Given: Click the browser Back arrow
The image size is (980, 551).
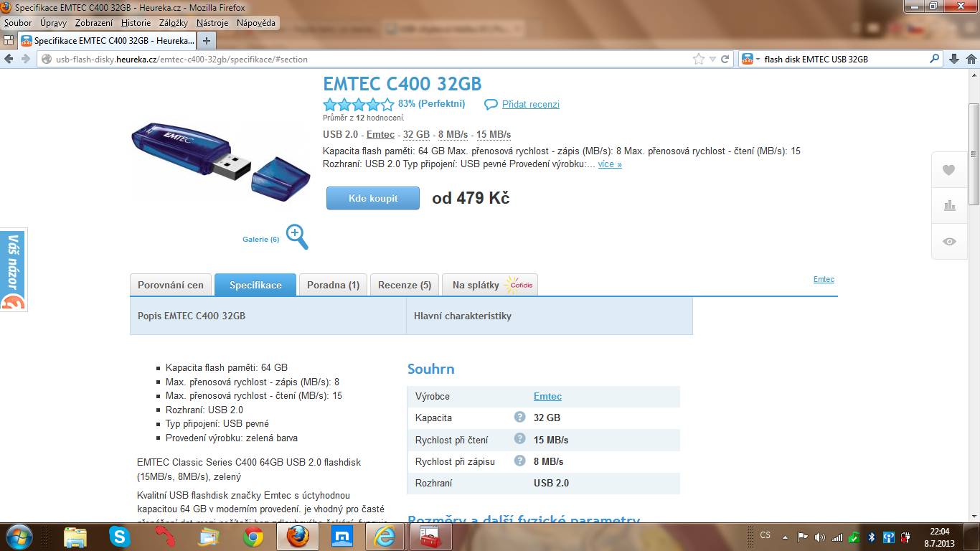Looking at the screenshot, I should coord(9,59).
